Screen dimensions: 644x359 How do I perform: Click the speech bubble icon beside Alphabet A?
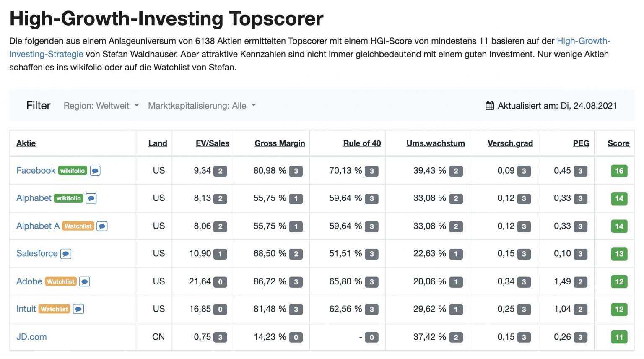[x=103, y=226]
